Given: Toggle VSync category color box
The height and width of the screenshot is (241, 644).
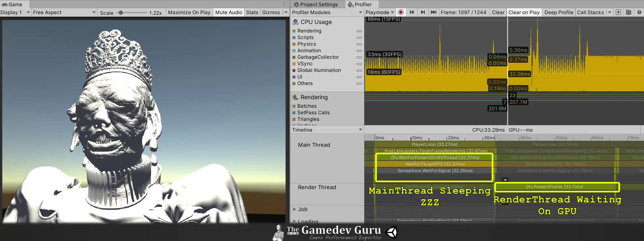Looking at the screenshot, I should pyautogui.click(x=294, y=64).
